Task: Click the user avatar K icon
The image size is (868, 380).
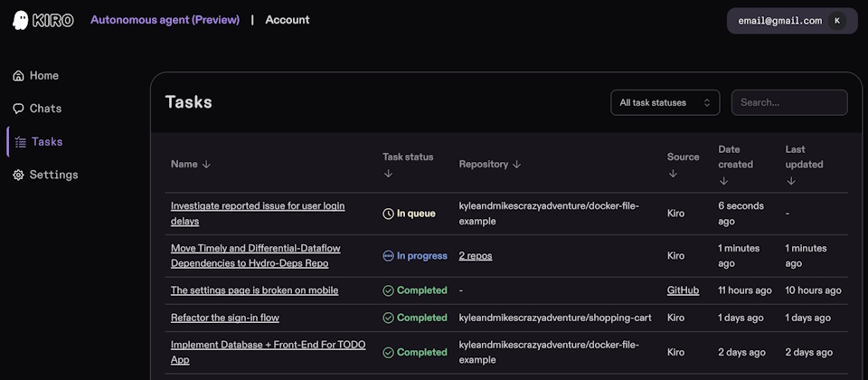Action: pyautogui.click(x=836, y=21)
